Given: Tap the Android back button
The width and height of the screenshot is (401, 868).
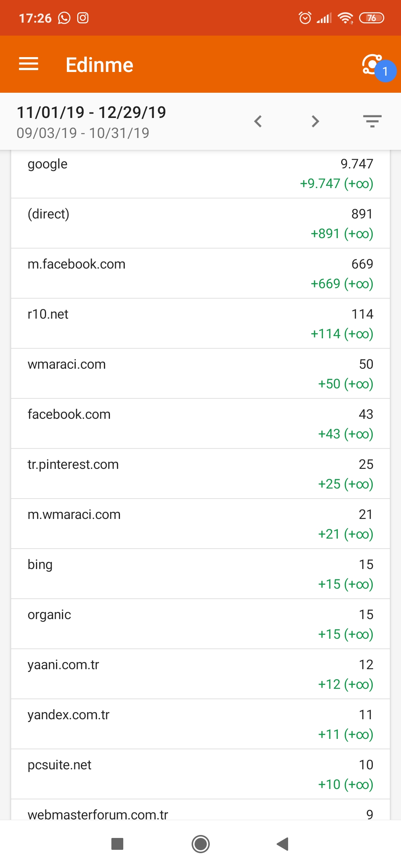Looking at the screenshot, I should coord(283,844).
